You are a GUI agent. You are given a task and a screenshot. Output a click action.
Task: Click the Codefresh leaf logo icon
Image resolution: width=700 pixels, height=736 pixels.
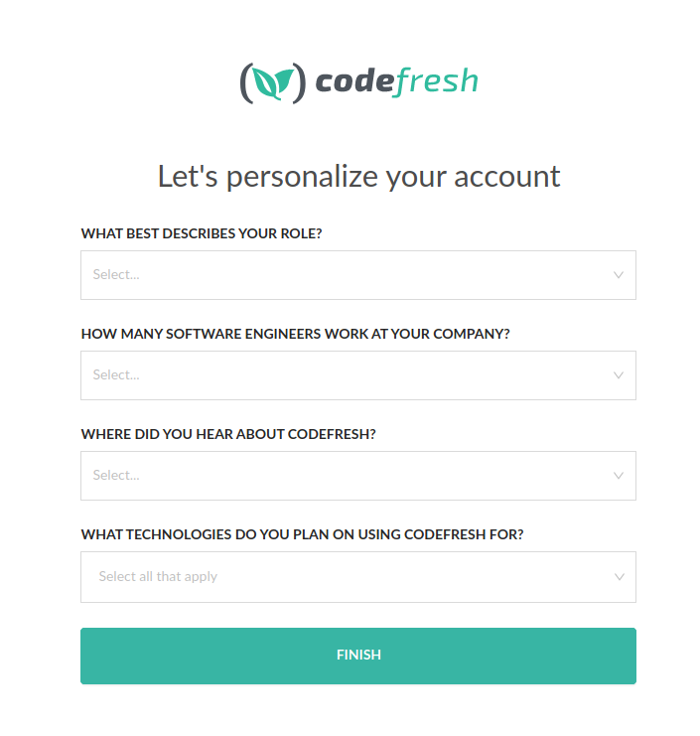[273, 82]
